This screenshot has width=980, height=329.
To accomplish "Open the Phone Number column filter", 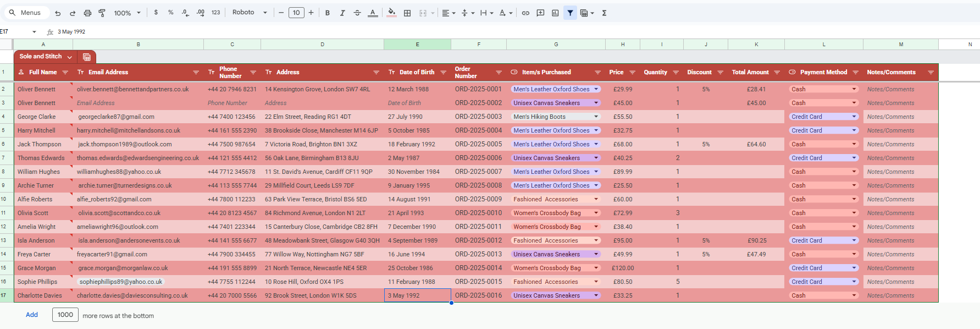I will [x=253, y=72].
